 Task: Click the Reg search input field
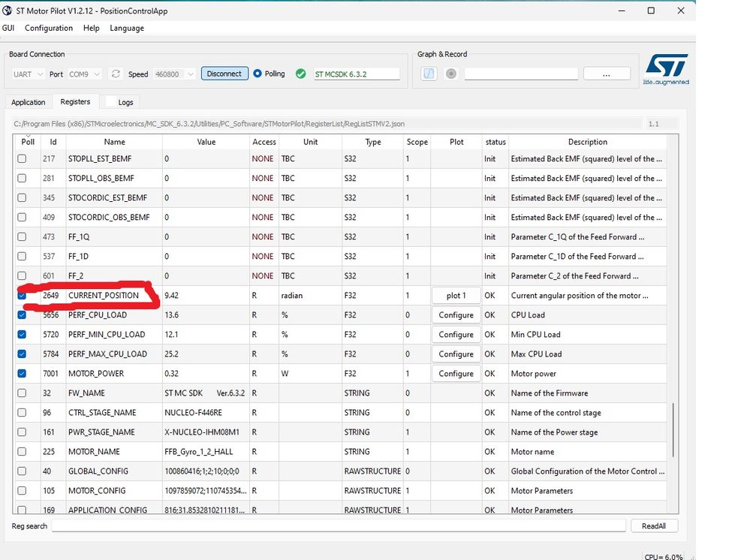pyautogui.click(x=339, y=525)
